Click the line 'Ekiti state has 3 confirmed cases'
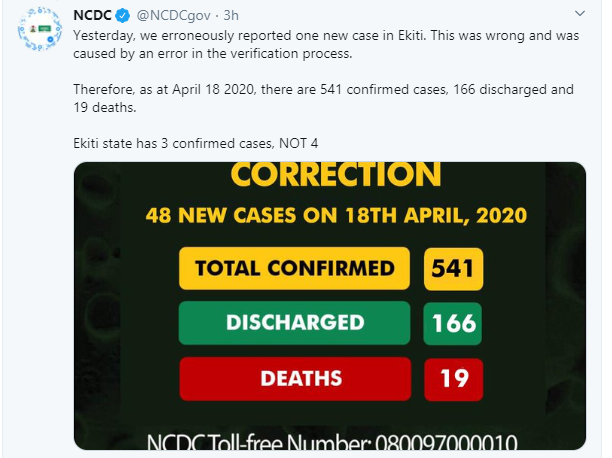This screenshot has height=458, width=612. pos(196,144)
